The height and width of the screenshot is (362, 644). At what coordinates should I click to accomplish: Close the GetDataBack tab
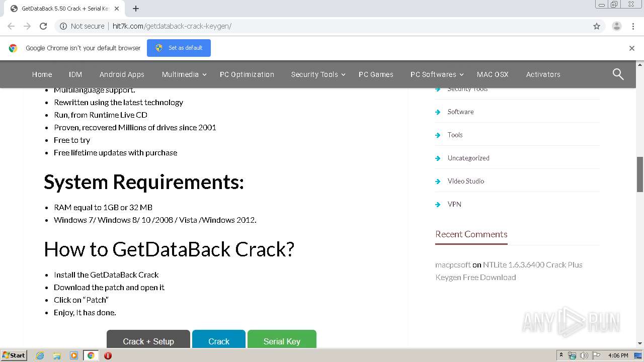pyautogui.click(x=117, y=9)
